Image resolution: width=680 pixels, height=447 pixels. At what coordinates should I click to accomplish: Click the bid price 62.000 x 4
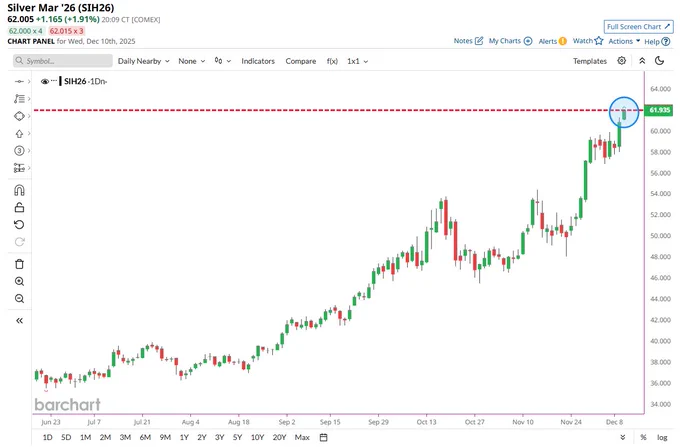click(x=26, y=31)
